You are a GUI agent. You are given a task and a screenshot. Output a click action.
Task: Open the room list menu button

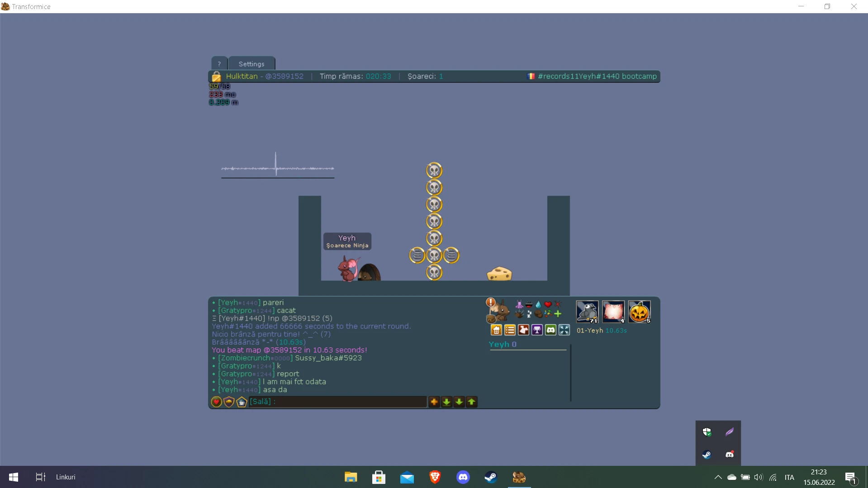(510, 330)
